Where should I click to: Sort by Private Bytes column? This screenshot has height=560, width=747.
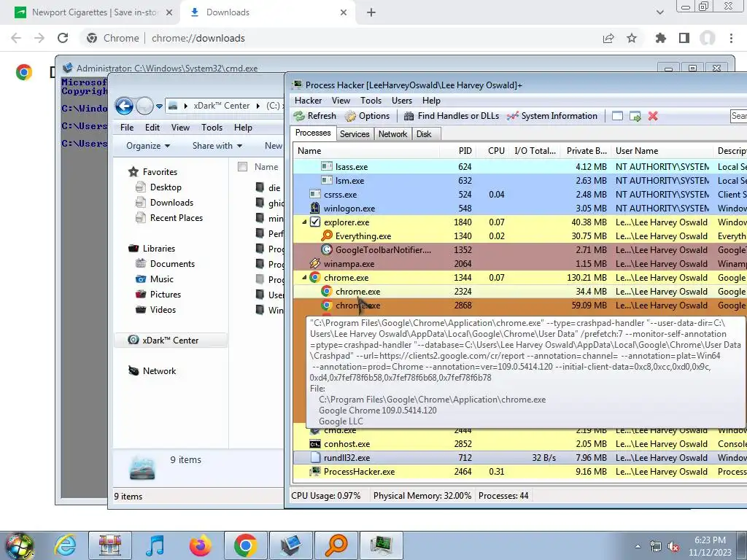[x=587, y=151]
